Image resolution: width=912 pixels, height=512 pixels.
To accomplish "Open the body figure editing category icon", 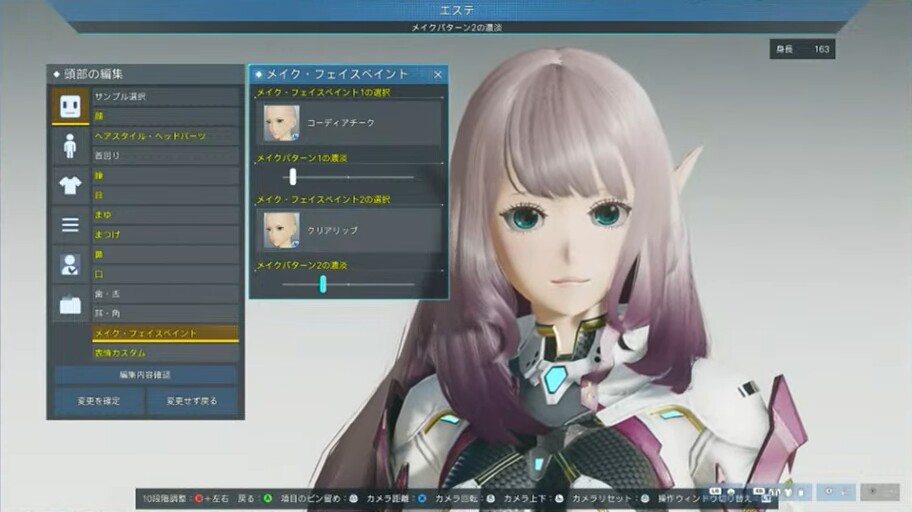I will click(x=70, y=145).
